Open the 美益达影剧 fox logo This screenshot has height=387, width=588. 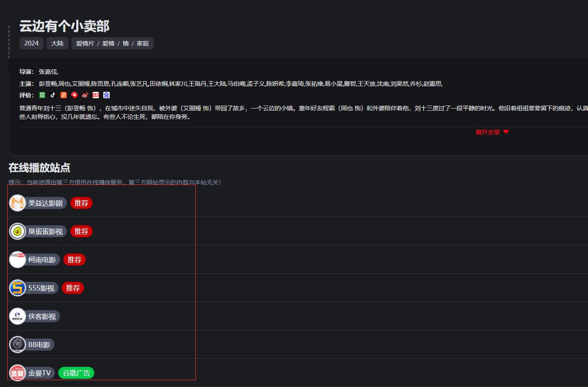17,203
